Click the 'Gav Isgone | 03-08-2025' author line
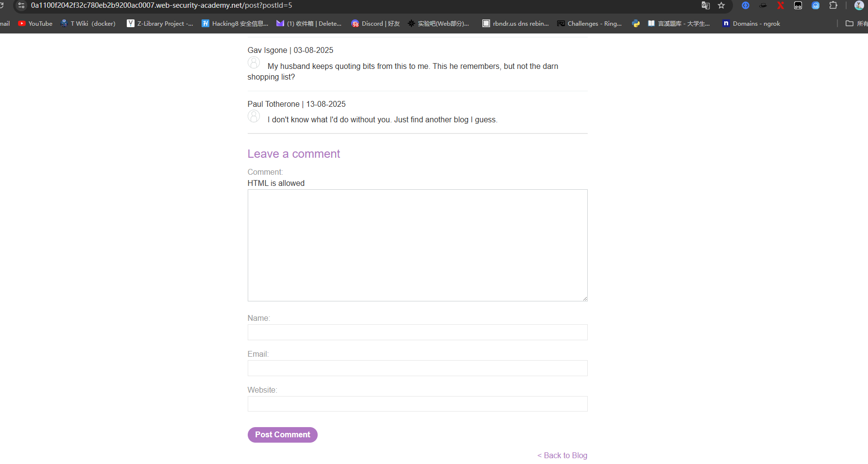This screenshot has height=464, width=868. pos(290,50)
